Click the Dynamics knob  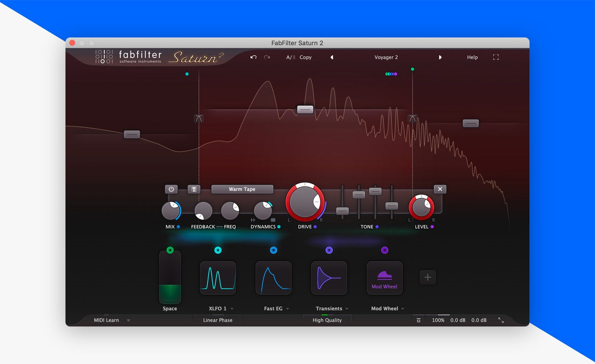263,211
